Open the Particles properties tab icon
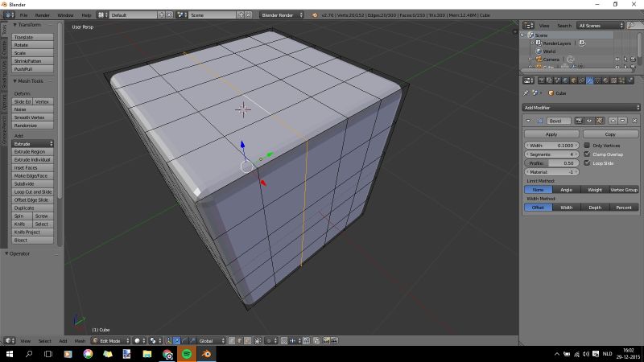This screenshot has height=362, width=644. 621,80
